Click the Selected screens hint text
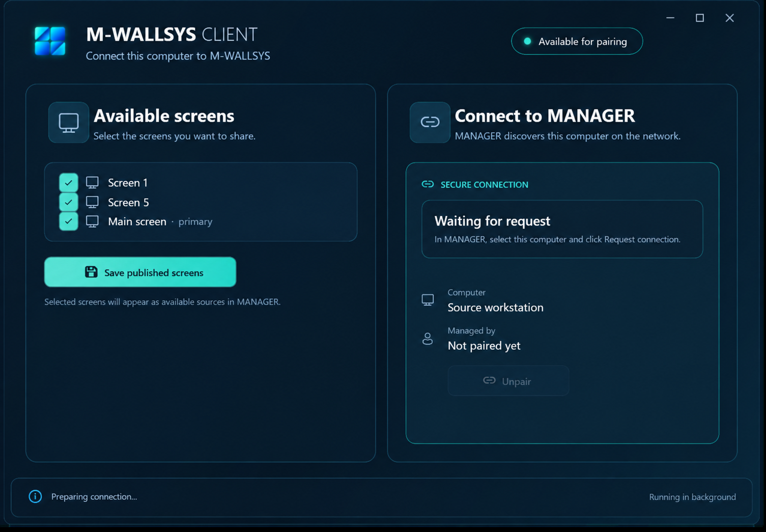 pyautogui.click(x=162, y=302)
